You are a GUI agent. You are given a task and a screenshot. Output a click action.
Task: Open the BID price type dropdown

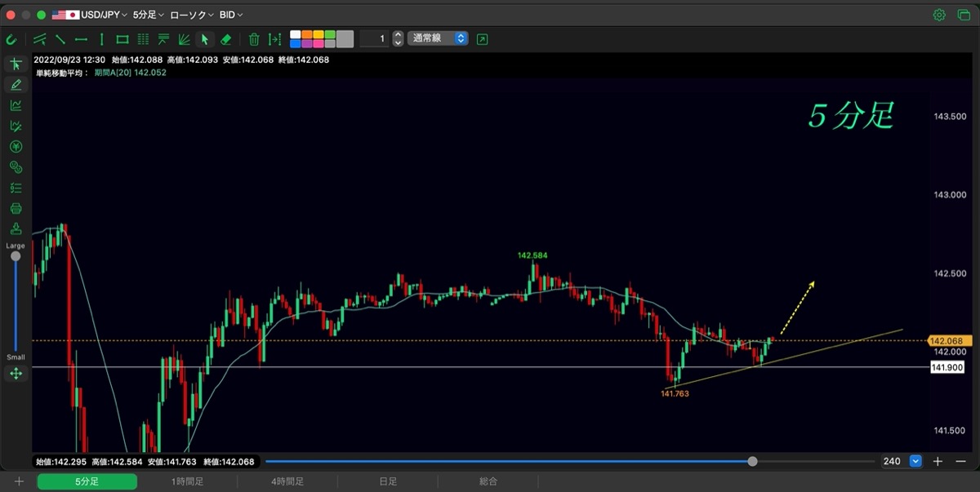pos(231,15)
